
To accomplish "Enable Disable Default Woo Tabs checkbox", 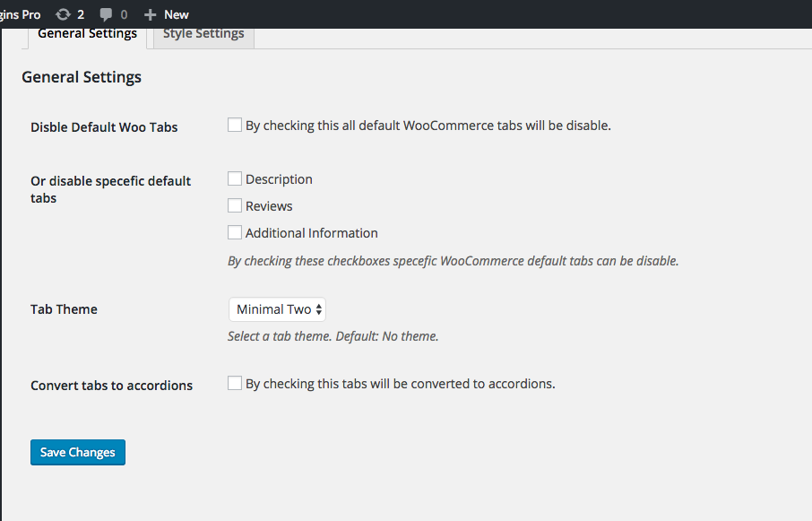I will pos(235,125).
